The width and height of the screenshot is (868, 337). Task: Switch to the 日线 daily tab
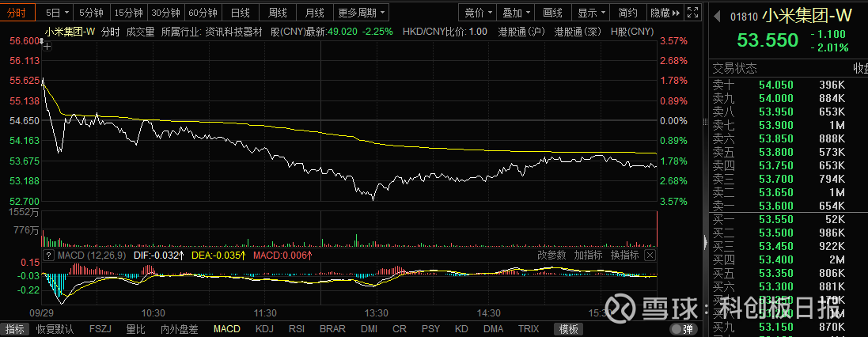[240, 12]
